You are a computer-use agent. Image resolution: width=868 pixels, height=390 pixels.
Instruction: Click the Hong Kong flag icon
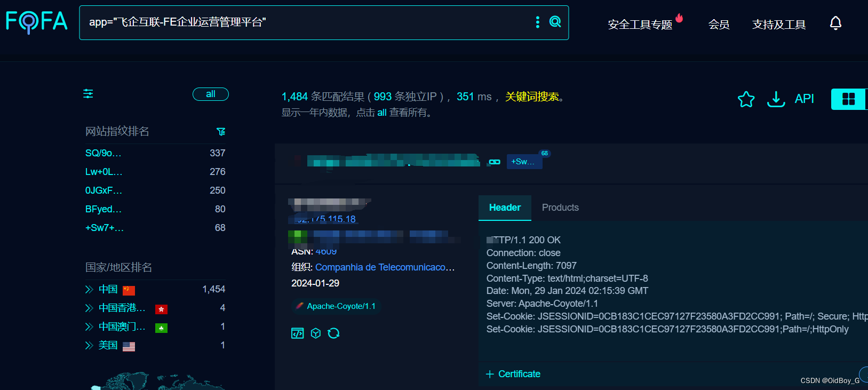coord(161,309)
